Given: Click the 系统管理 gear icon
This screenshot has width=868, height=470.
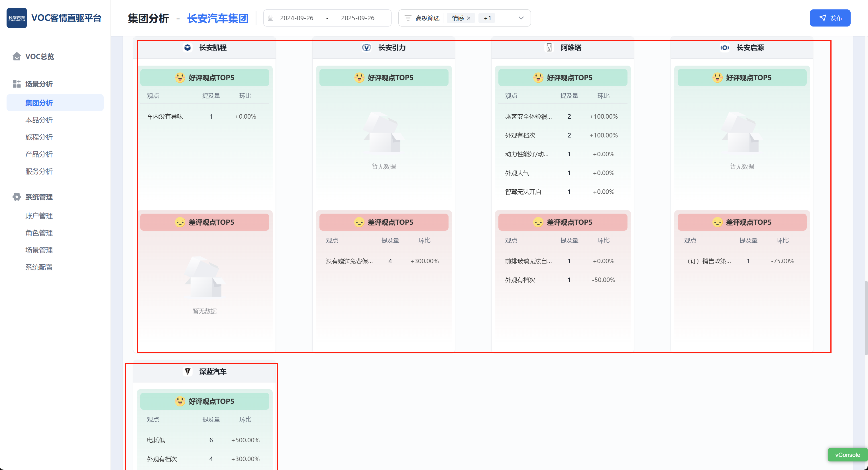Looking at the screenshot, I should coord(17,197).
